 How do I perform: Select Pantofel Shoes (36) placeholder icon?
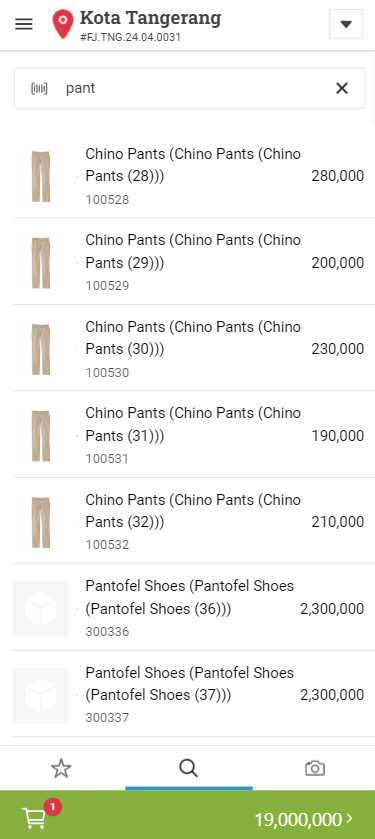[x=41, y=608]
